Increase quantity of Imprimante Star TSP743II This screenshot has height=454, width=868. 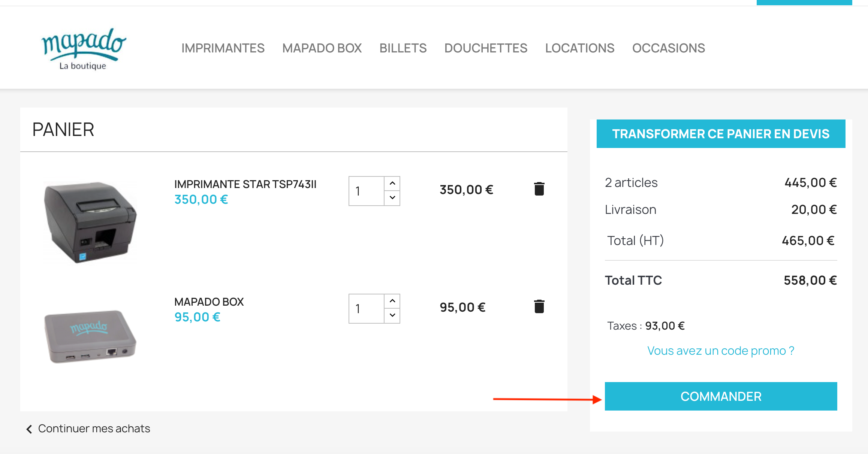392,184
